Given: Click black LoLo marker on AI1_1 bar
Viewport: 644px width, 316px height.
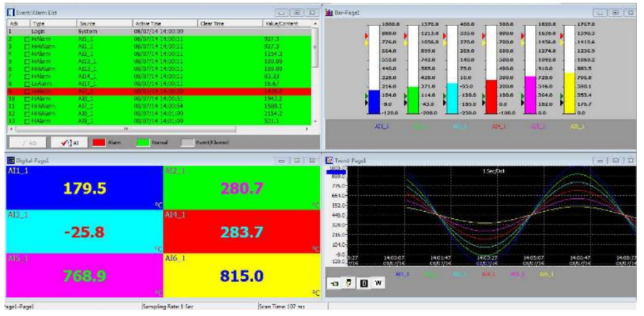Looking at the screenshot, I should (x=366, y=102).
